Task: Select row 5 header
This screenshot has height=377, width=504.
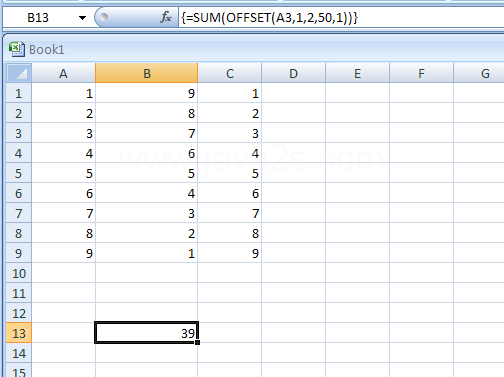Action: pyautogui.click(x=19, y=173)
